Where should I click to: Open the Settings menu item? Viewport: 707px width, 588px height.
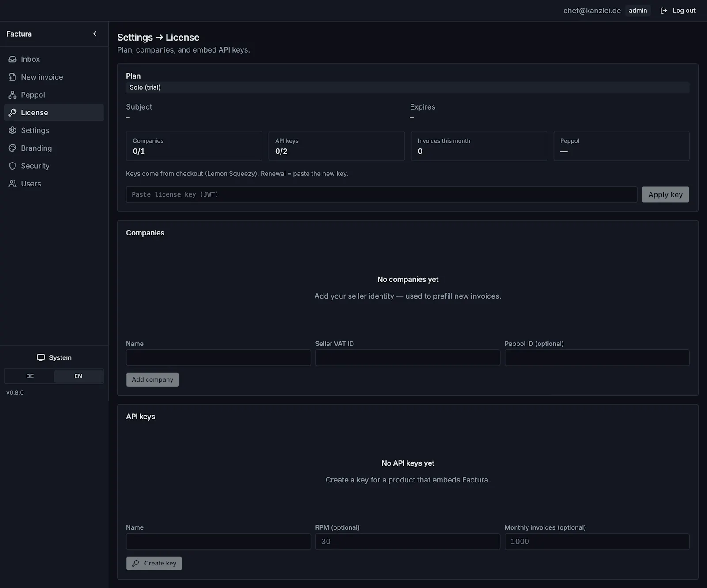54,130
